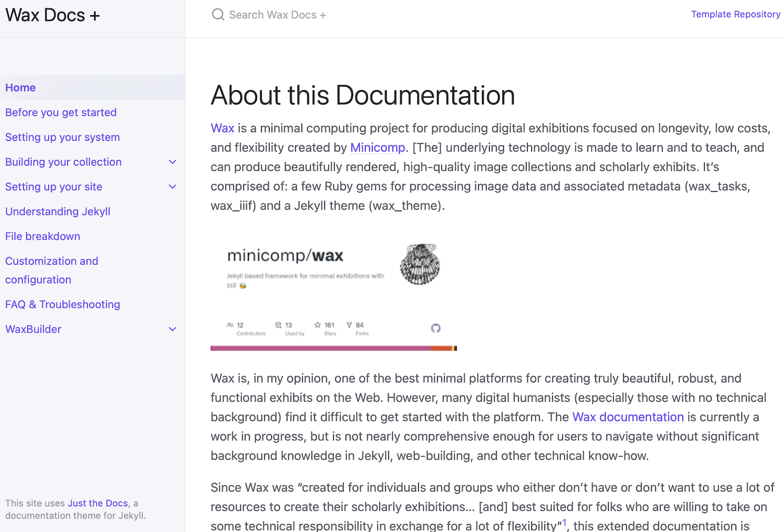Screen dimensions: 783x532
Task: Click the search magnifier icon
Action: (x=218, y=15)
